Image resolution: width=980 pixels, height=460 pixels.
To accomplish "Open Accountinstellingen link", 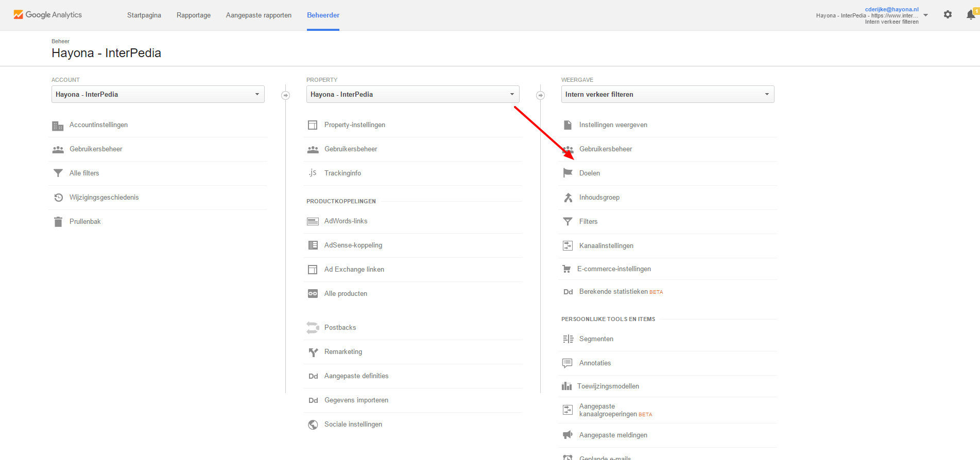I will point(98,125).
